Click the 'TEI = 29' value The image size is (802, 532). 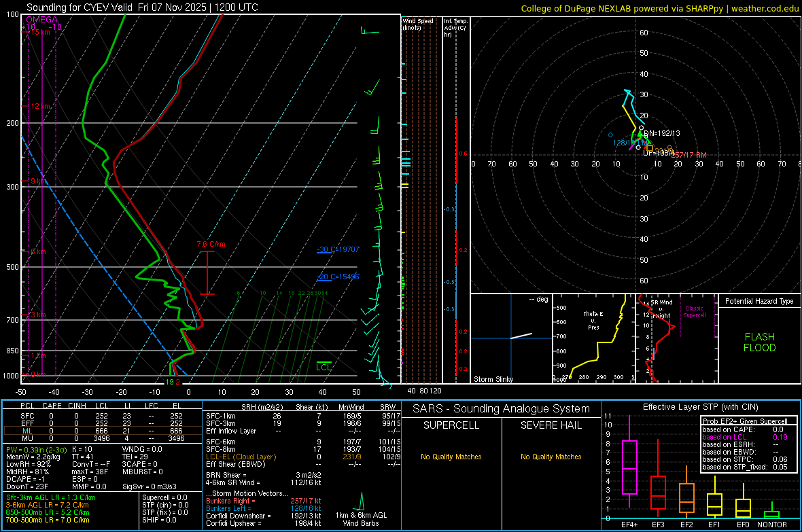click(x=135, y=457)
